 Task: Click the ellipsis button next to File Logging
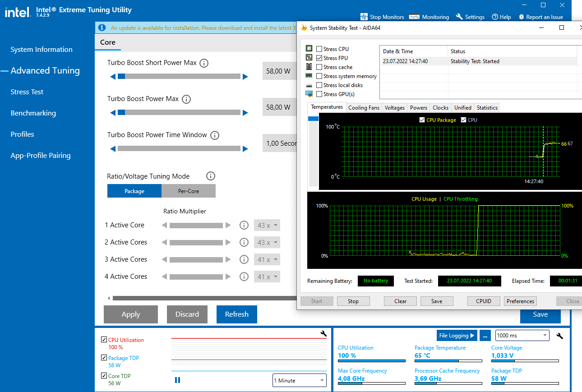tap(485, 336)
